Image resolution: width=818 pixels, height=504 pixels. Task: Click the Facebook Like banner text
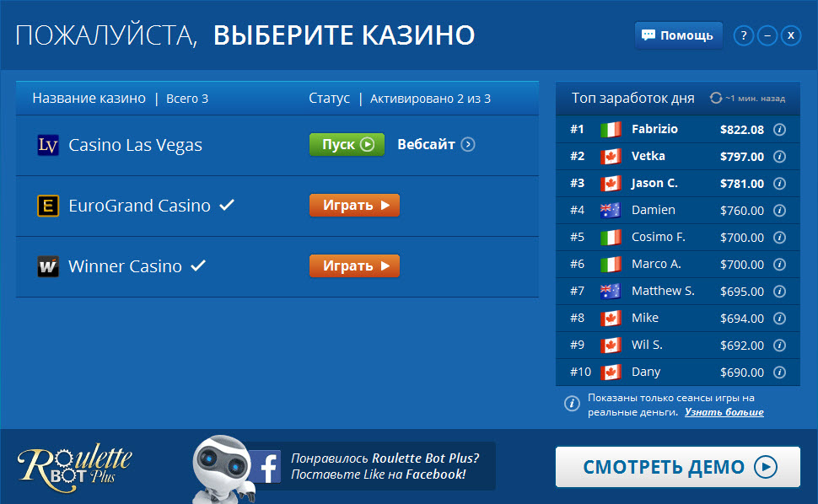pyautogui.click(x=385, y=466)
